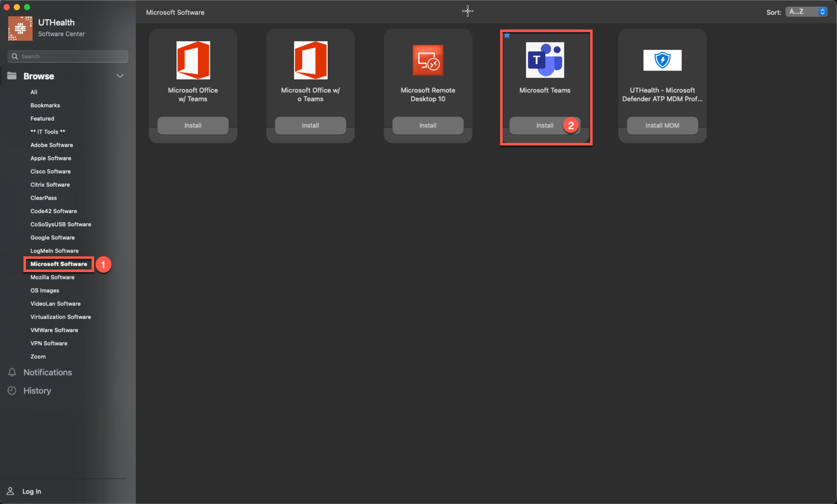The width and height of the screenshot is (837, 504).
Task: Click the History clock icon
Action: tap(12, 390)
